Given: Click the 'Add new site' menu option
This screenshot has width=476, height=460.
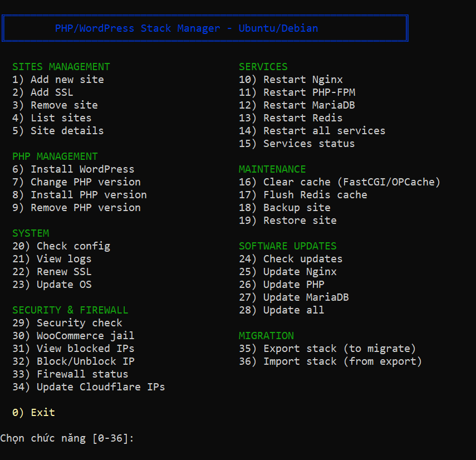Looking at the screenshot, I should (58, 80).
